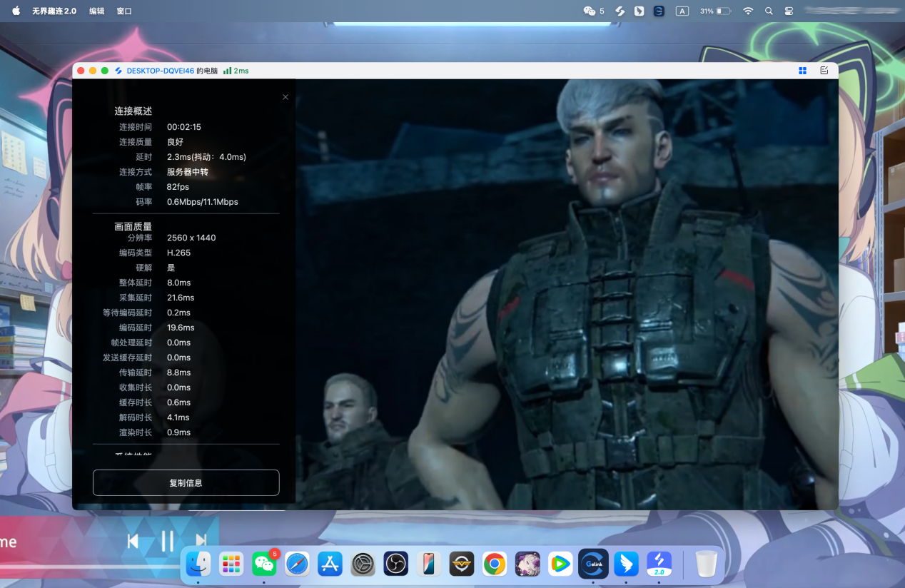Screen dimensions: 905x588
Task: Click the bitrate value 0.6Mbps/11.1Mbps
Action: 203,202
